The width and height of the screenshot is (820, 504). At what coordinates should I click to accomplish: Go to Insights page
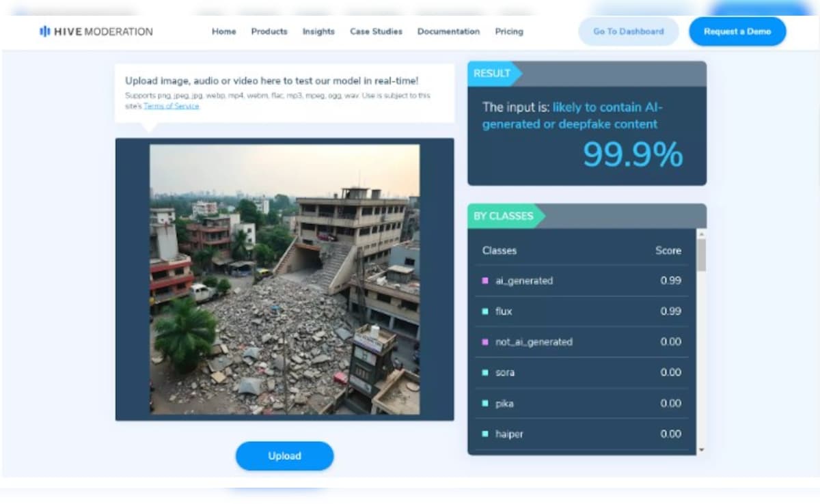(x=318, y=31)
